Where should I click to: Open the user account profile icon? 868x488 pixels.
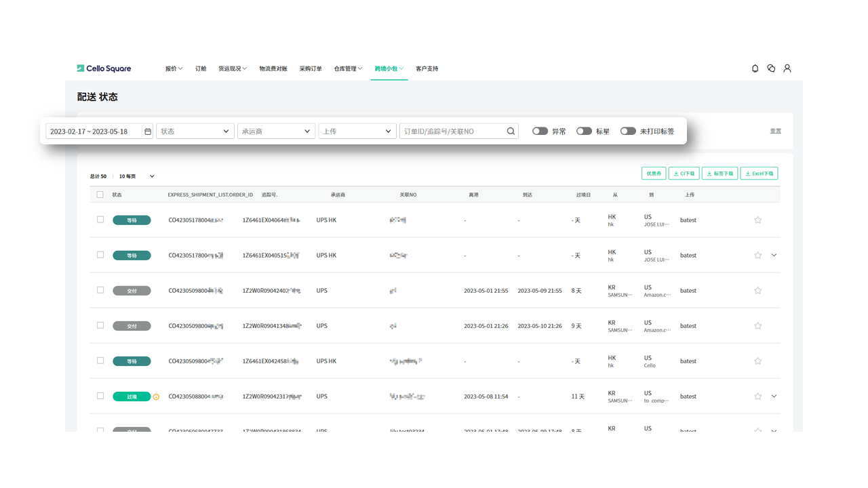tap(787, 68)
